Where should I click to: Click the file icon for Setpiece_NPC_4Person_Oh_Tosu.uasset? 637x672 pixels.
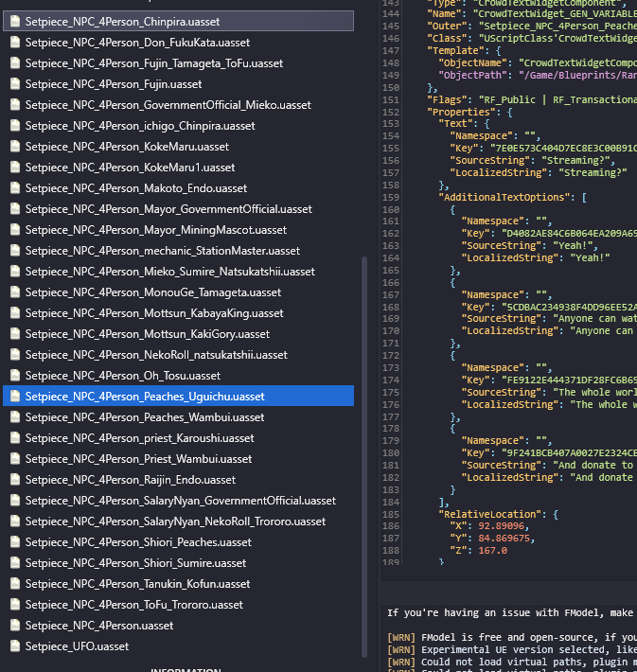click(x=15, y=376)
